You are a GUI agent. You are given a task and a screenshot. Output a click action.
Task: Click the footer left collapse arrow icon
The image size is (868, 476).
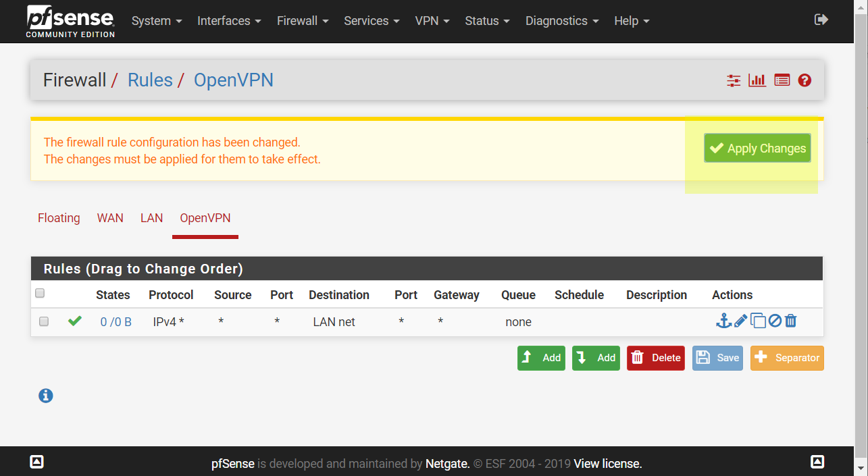(37, 462)
